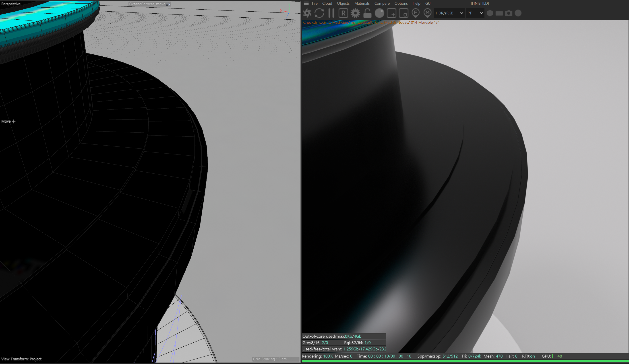
Task: Open the Help menu
Action: [x=416, y=3]
